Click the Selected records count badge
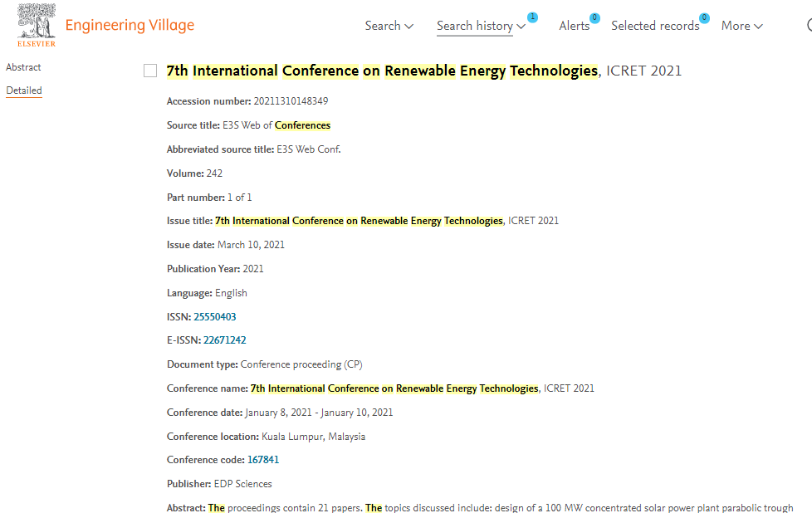 pyautogui.click(x=704, y=17)
